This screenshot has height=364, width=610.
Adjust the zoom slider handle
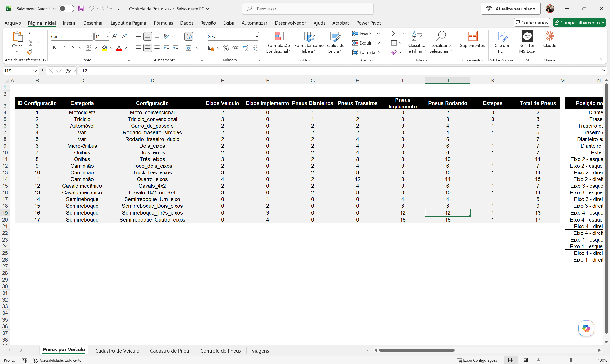click(571, 360)
